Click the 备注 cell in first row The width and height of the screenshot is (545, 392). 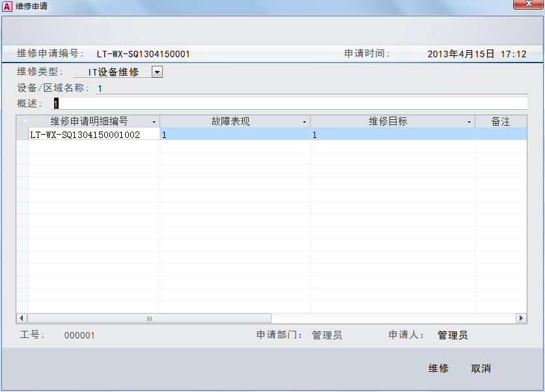click(501, 134)
